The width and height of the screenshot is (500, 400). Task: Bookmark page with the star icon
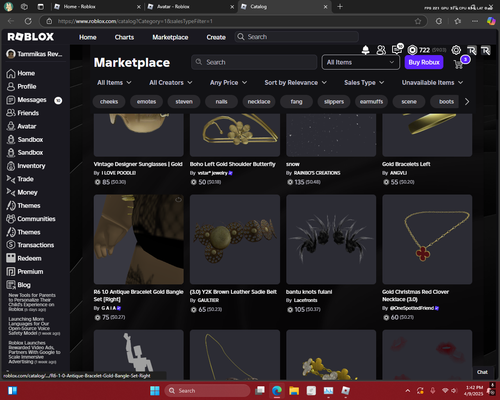(418, 21)
